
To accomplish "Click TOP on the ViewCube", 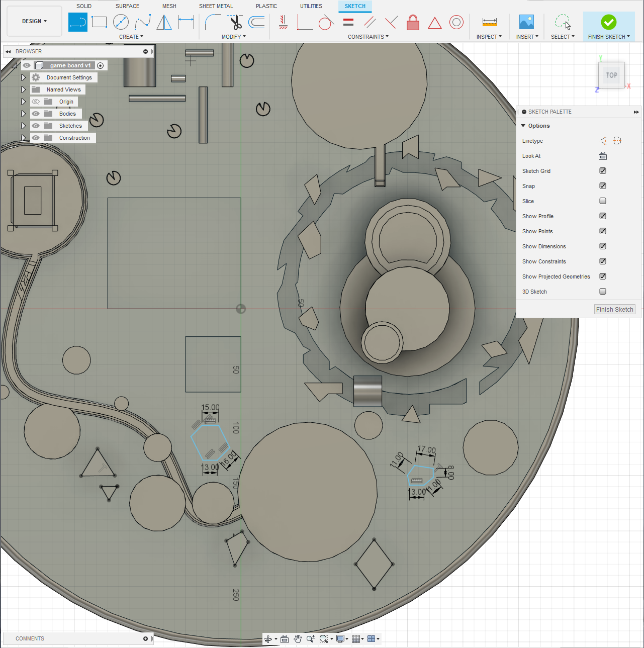I will pyautogui.click(x=611, y=75).
